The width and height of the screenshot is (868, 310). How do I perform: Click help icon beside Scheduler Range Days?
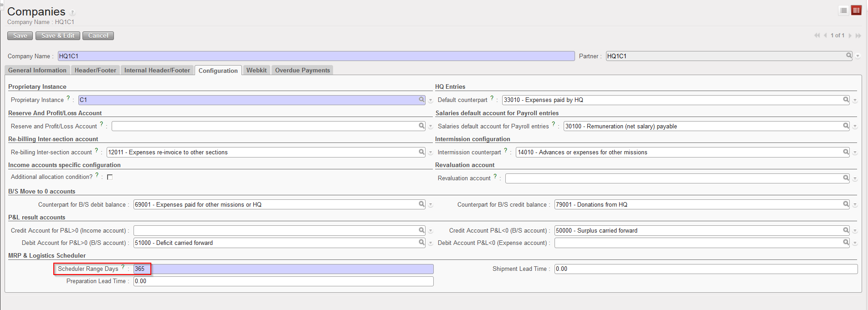pyautogui.click(x=123, y=267)
